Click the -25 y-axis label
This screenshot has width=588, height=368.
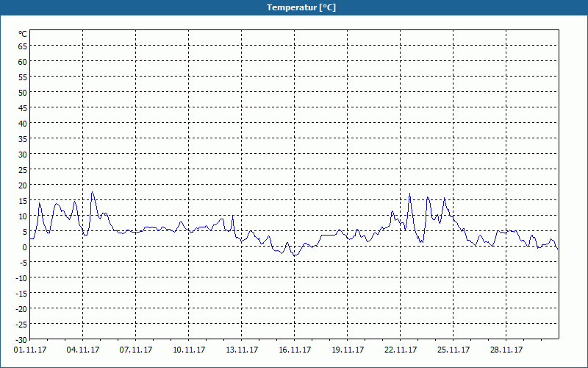(21, 324)
